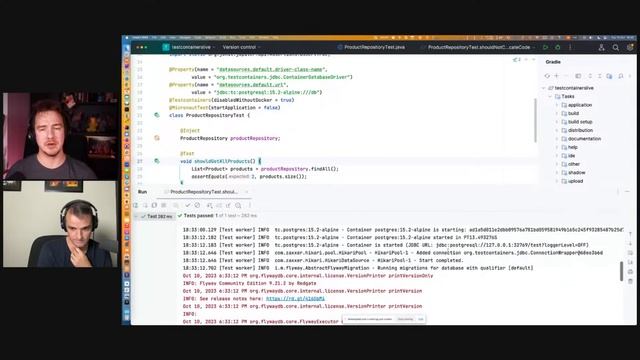640x360 pixels.
Task: Select the shadow task group
Action: [576, 173]
